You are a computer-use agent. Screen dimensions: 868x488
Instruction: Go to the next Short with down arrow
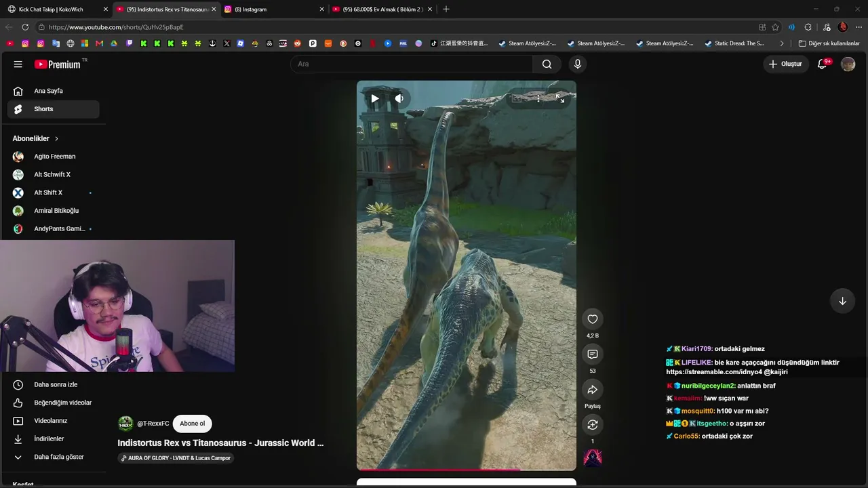[x=842, y=301]
